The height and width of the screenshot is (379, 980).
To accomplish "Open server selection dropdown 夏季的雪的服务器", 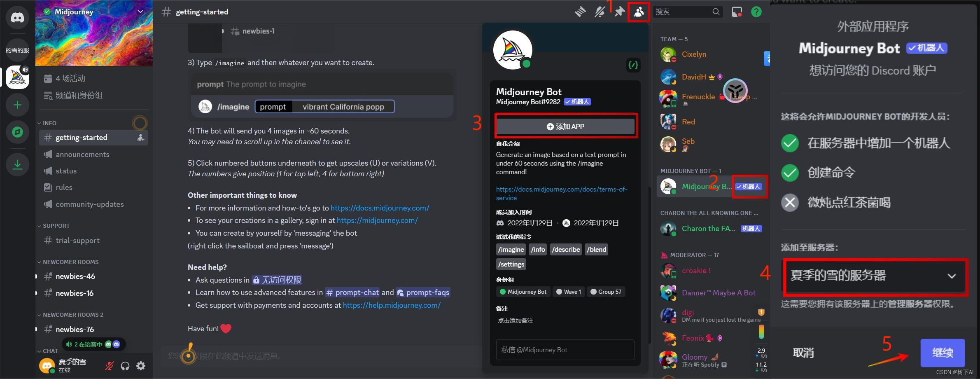I will pyautogui.click(x=875, y=276).
